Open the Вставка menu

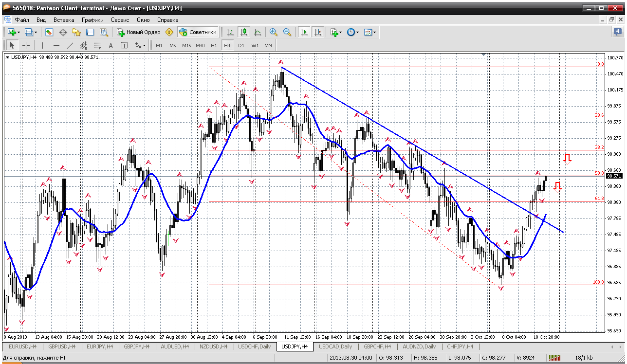(64, 20)
